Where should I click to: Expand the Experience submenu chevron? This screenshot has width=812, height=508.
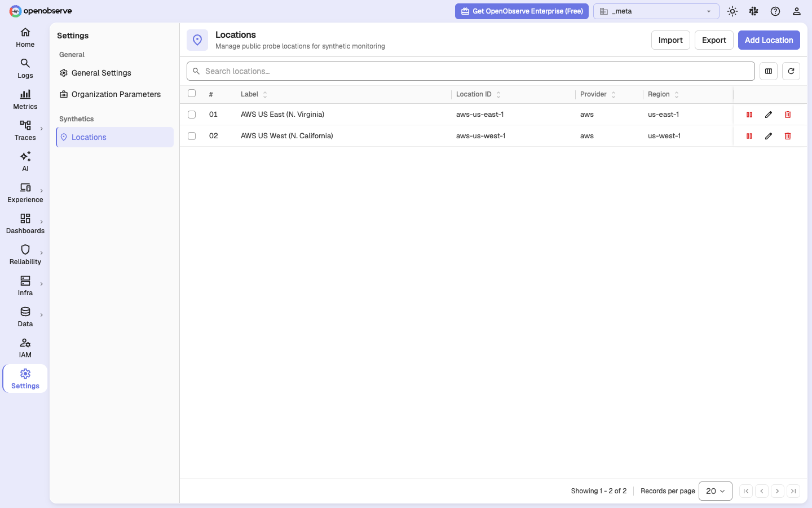click(42, 191)
